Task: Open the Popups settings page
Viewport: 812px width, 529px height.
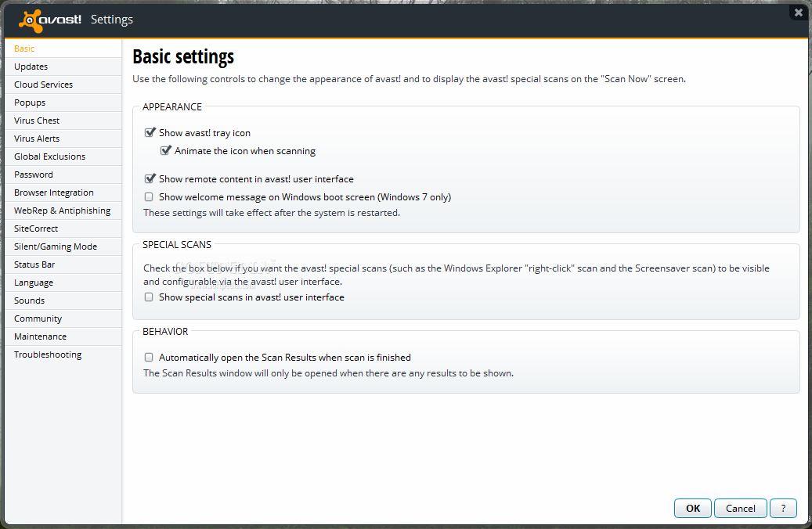Action: [x=63, y=103]
